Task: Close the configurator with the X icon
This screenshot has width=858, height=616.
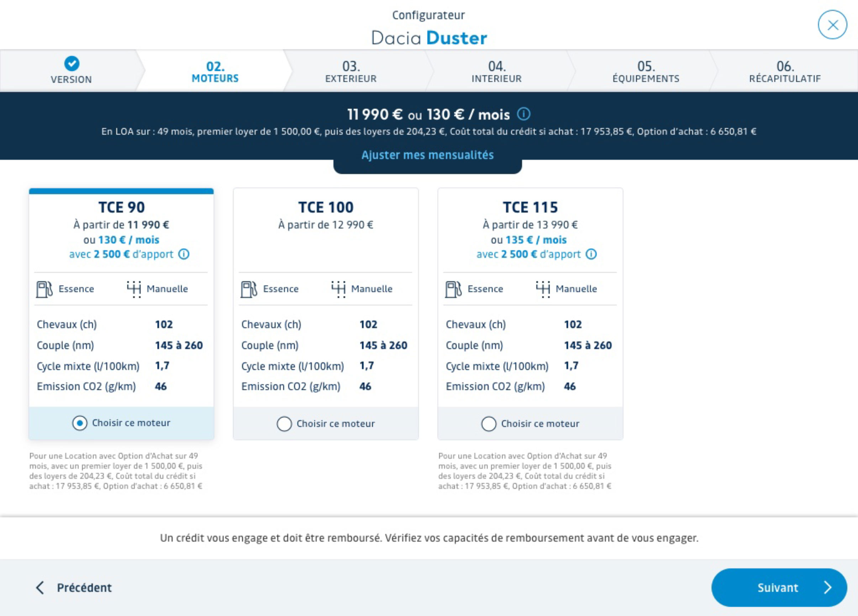Action: (832, 25)
